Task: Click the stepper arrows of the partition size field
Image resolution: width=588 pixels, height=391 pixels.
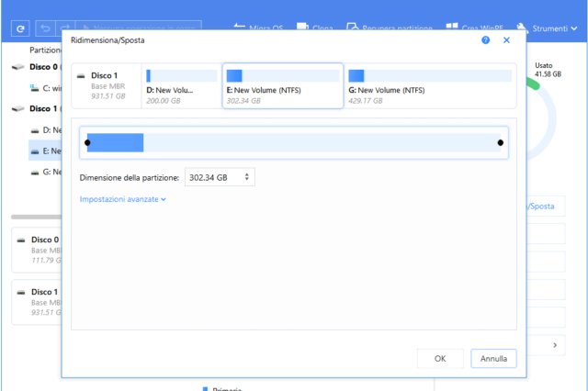Action: 247,177
